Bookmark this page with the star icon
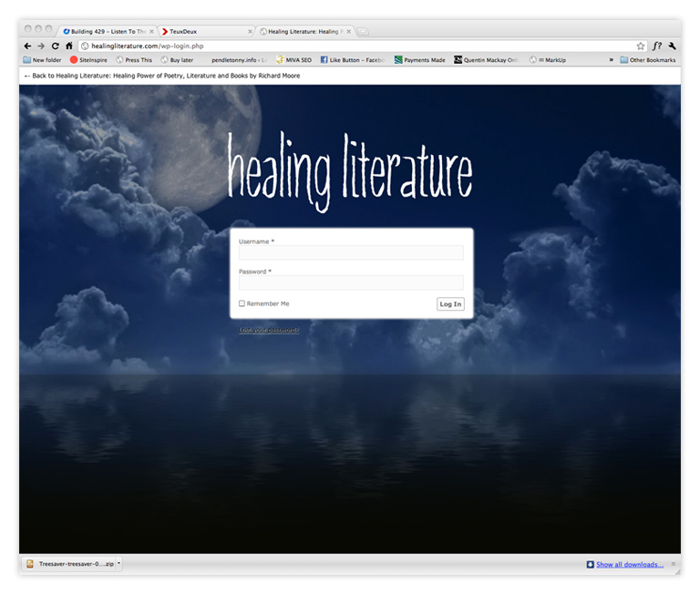Viewport: 700px width, 594px height. pos(641,46)
